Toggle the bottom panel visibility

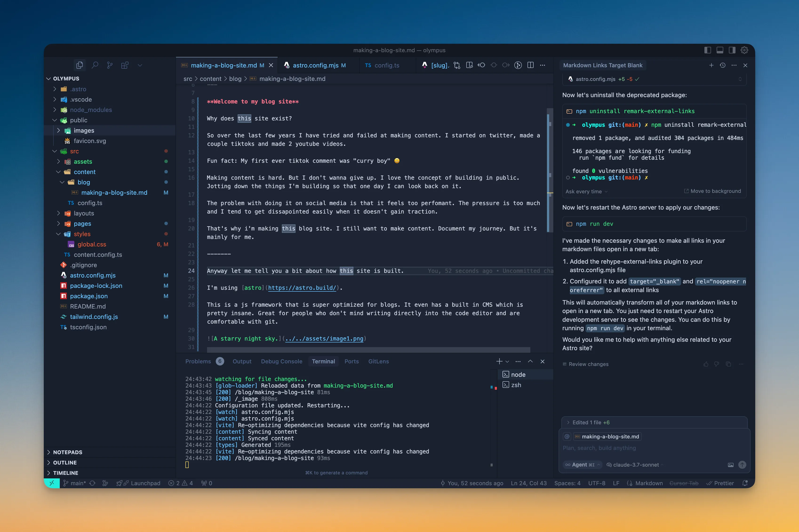pyautogui.click(x=719, y=50)
